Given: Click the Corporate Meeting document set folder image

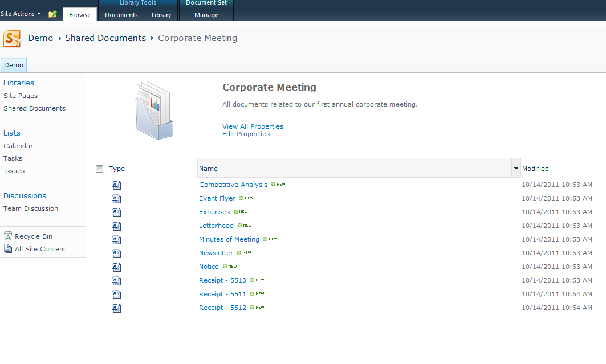Looking at the screenshot, I should click(153, 109).
